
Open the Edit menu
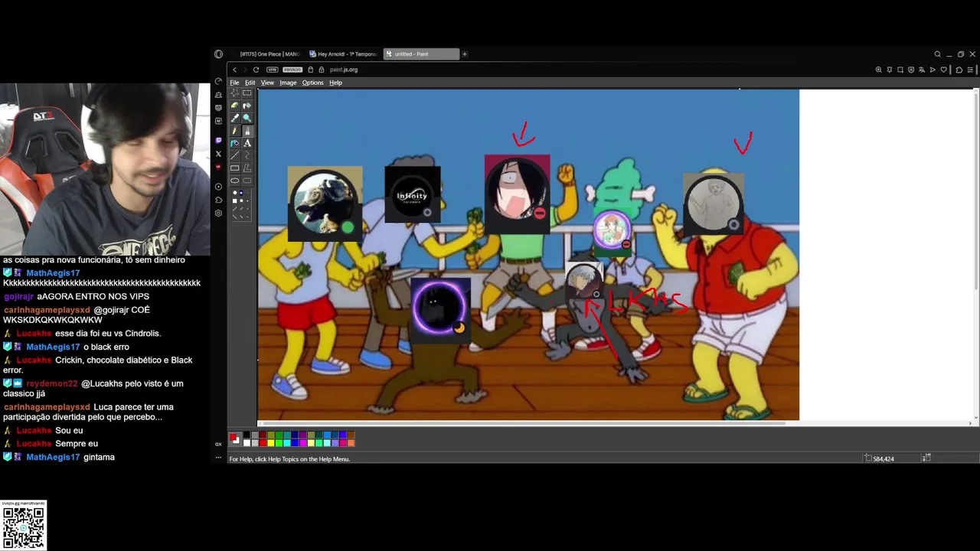(250, 83)
